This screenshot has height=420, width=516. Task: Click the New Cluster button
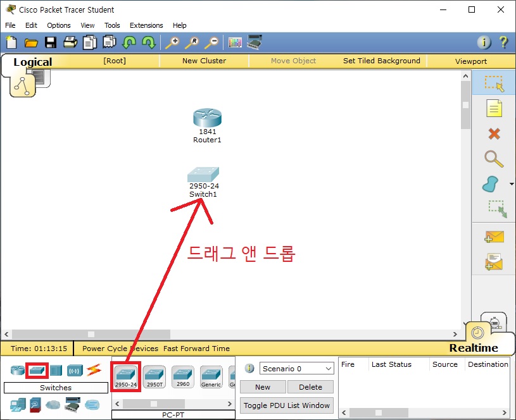coord(204,61)
